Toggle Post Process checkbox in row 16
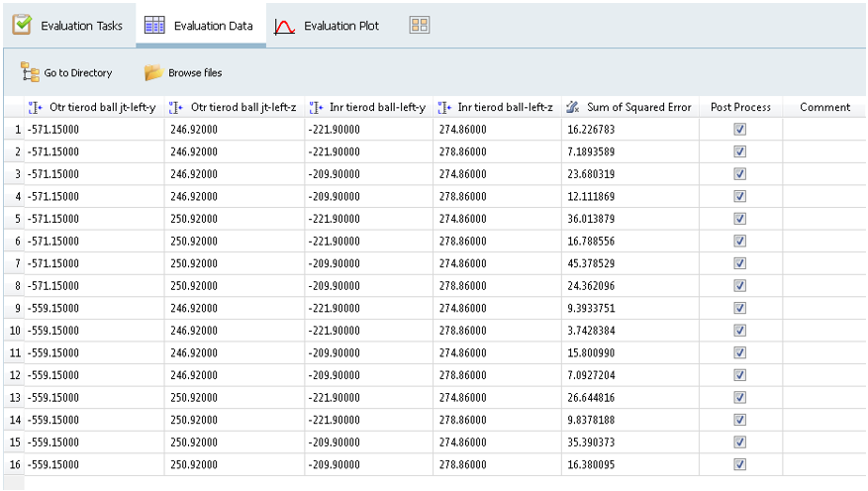The height and width of the screenshot is (491, 868). (x=739, y=464)
